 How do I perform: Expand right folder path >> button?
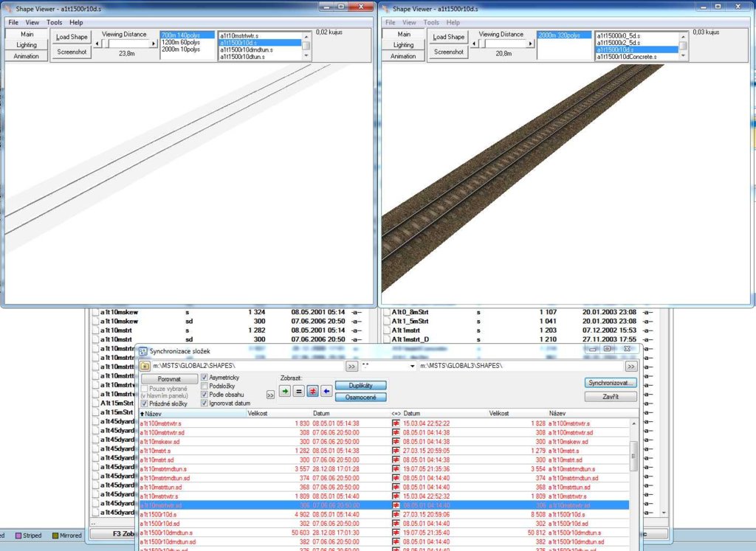(630, 367)
